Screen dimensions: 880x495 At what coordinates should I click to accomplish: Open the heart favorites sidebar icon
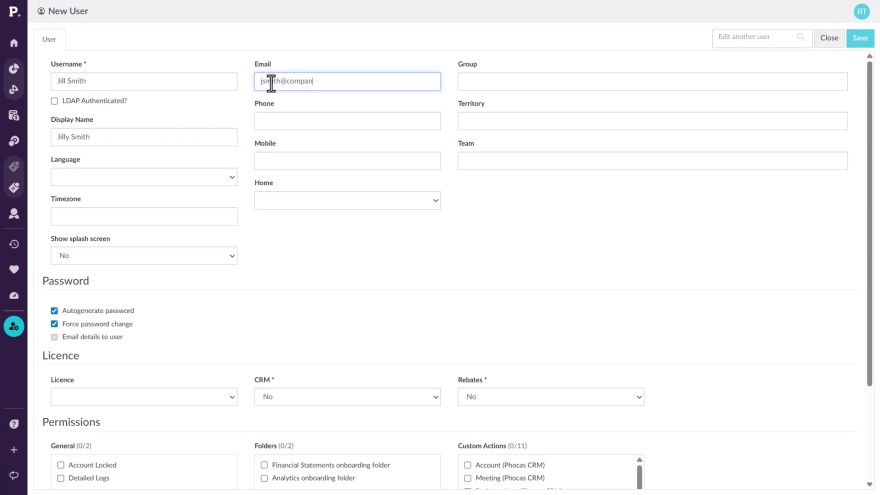(14, 269)
